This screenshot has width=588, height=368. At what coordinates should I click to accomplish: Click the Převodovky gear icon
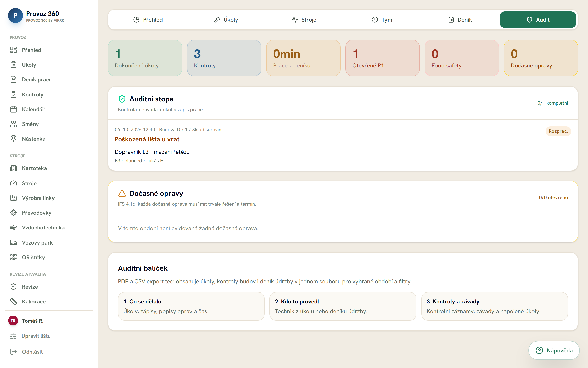pos(13,213)
